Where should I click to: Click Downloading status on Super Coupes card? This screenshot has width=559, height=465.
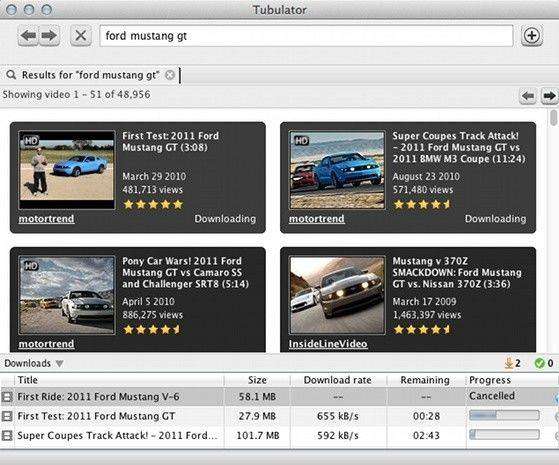(x=495, y=219)
